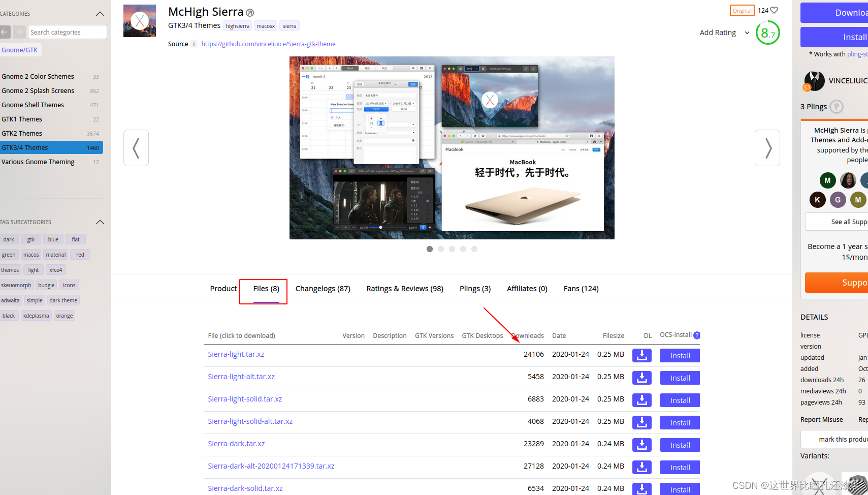Viewport: 868px width, 495px height.
Task: Click the Plings P coin icon
Action: pos(837,107)
